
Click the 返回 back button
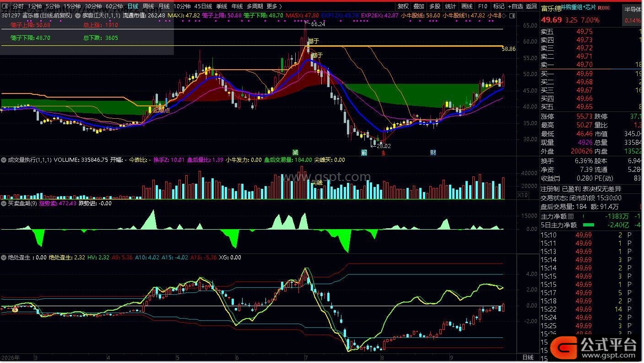pyautogui.click(x=531, y=6)
